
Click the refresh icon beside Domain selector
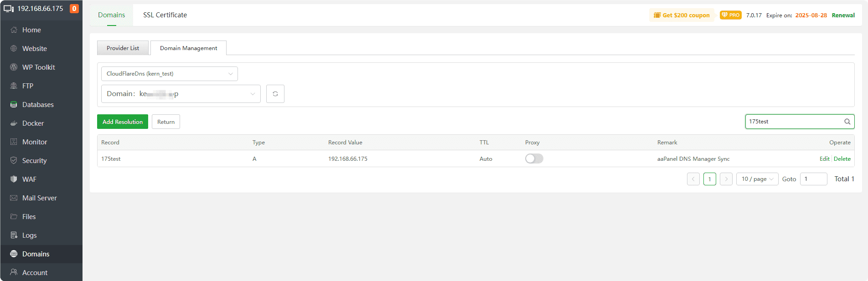click(x=275, y=94)
